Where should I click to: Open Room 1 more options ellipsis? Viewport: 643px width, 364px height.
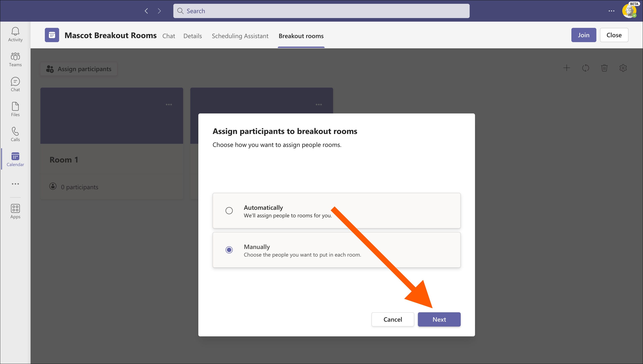pos(169,105)
